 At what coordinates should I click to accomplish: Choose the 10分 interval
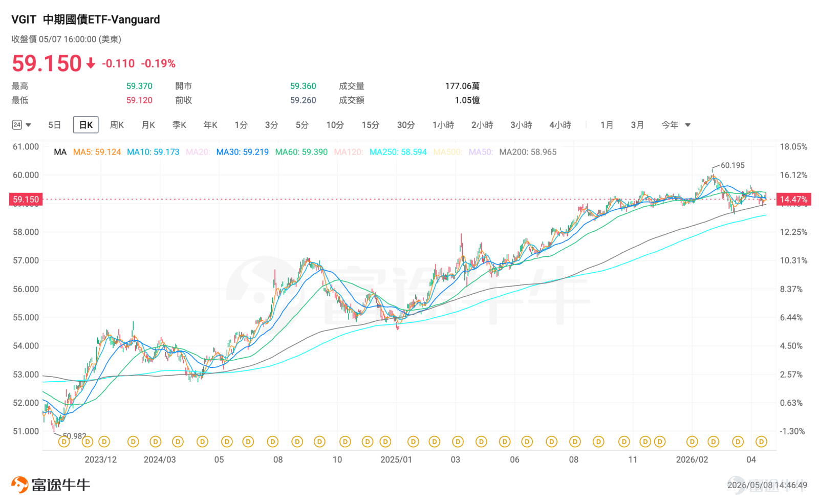[x=335, y=125]
